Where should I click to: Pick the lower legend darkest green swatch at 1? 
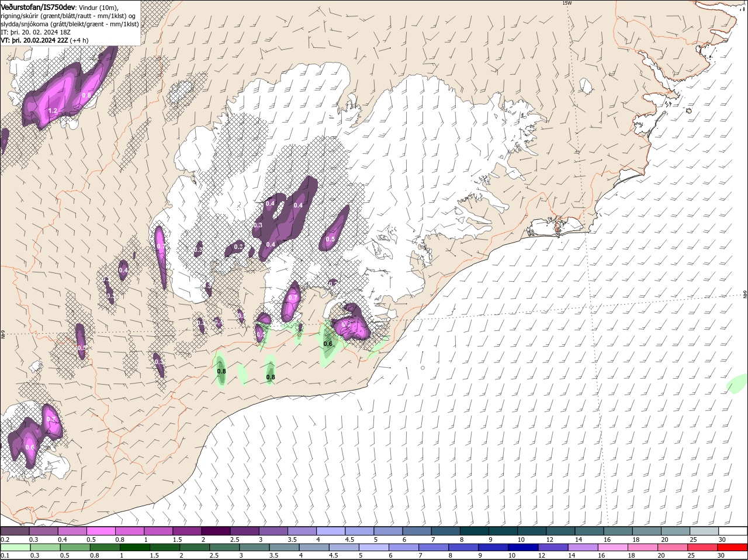(134, 548)
